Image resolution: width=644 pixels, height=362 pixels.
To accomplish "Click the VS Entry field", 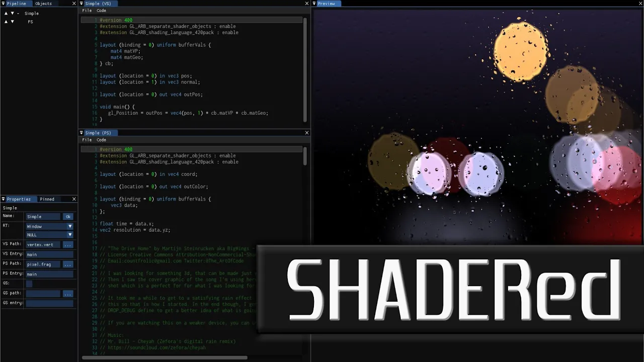I will [49, 254].
